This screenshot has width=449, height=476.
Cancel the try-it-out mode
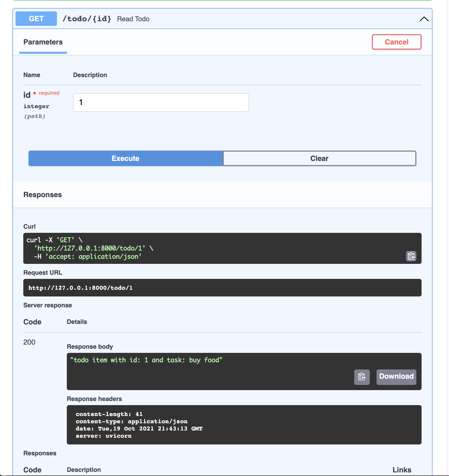[396, 42]
